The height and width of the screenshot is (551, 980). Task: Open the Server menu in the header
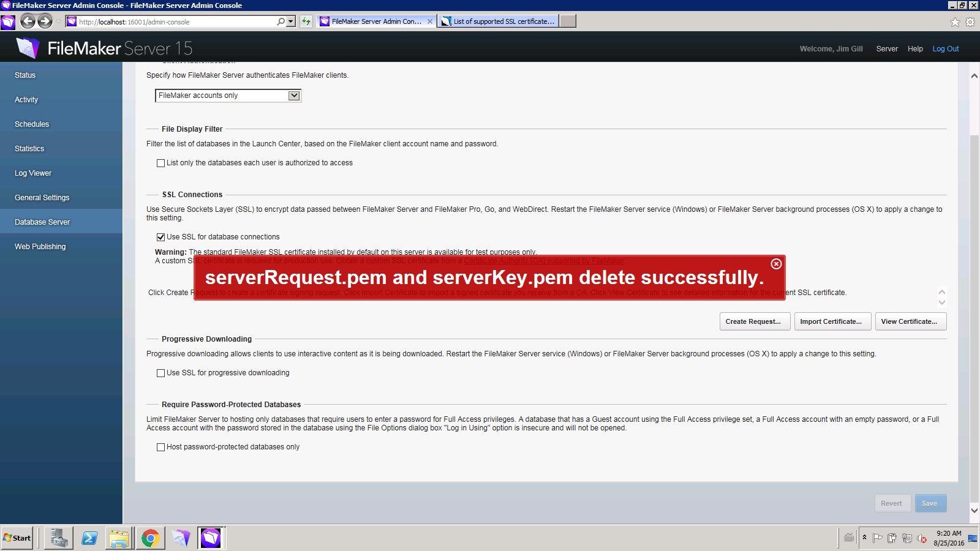(887, 49)
